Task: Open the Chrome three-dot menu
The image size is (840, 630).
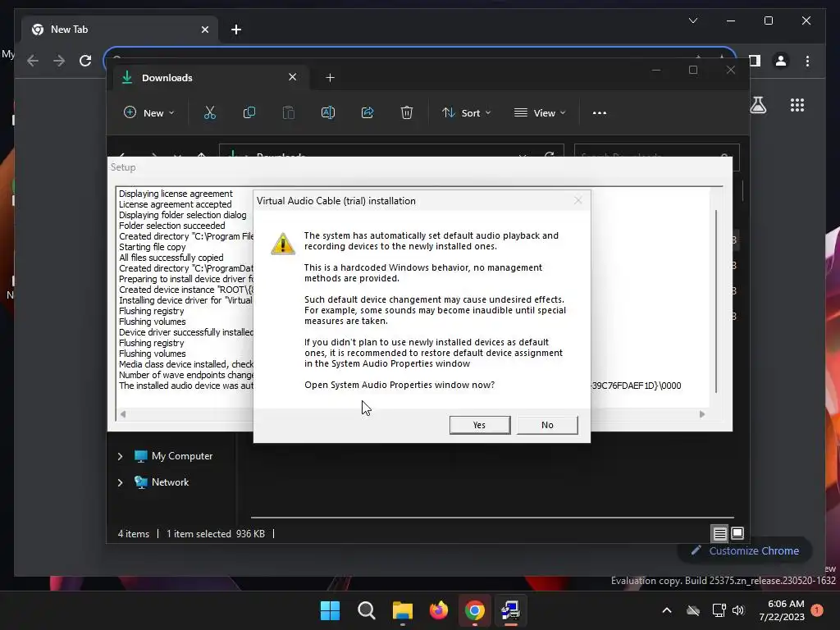Action: pyautogui.click(x=807, y=61)
